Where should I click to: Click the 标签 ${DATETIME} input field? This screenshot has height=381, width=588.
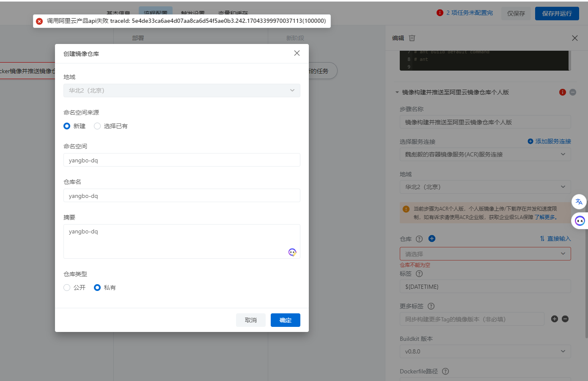(x=485, y=286)
